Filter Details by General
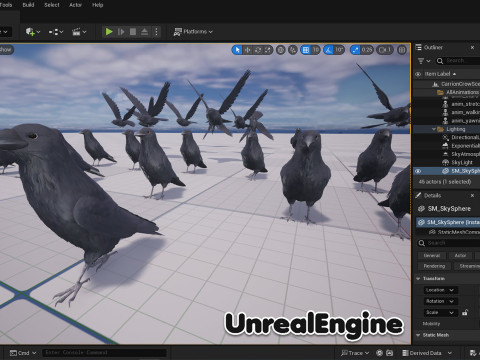This screenshot has height=360, width=480. (432, 256)
